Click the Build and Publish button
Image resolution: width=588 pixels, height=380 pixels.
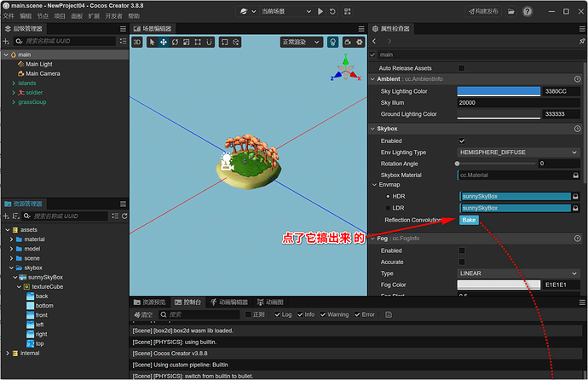pyautogui.click(x=483, y=11)
